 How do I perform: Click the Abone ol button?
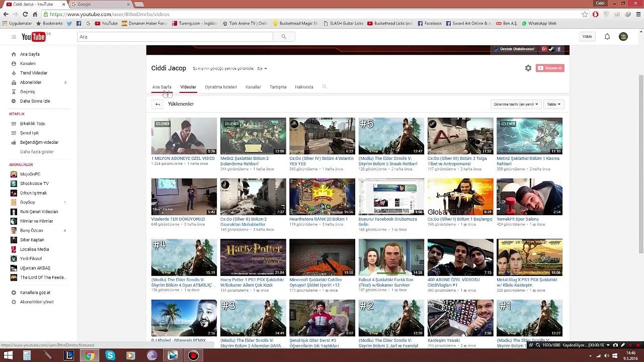pos(550,68)
